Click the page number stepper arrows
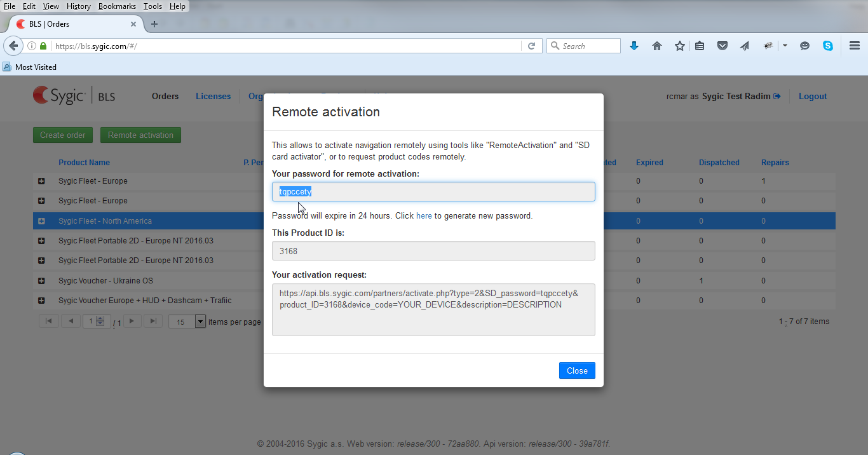The width and height of the screenshot is (868, 455). (x=100, y=322)
